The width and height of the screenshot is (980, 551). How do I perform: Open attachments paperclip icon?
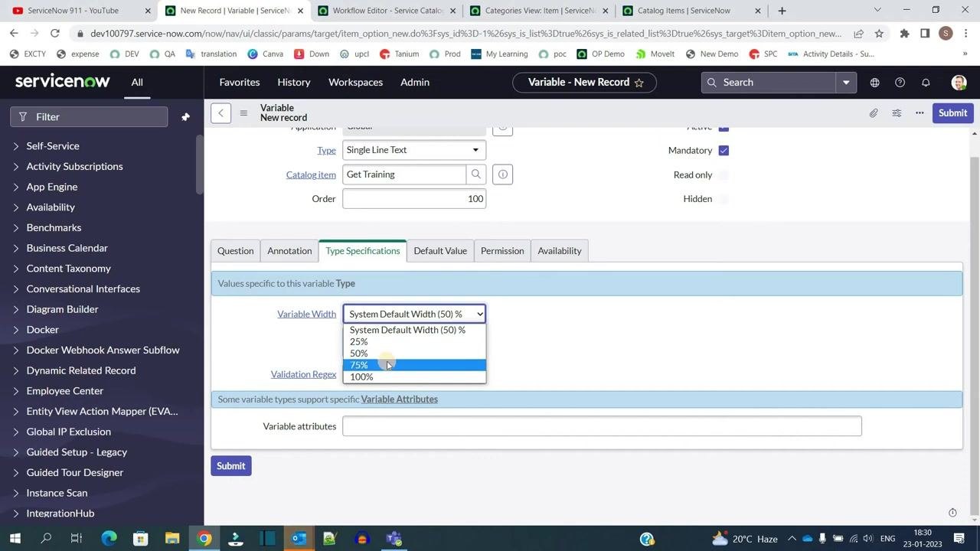click(x=874, y=113)
